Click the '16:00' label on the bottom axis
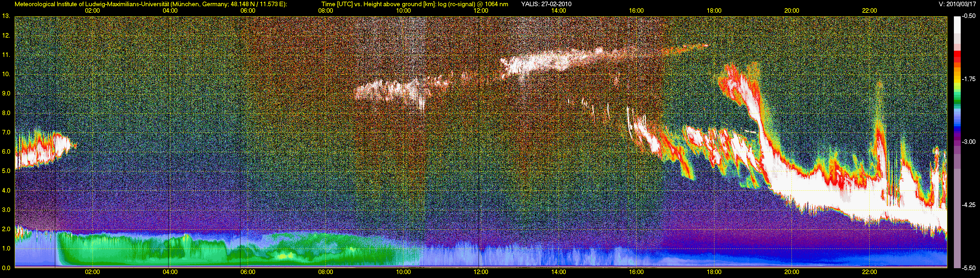This screenshot has height=278, width=980. pos(636,272)
